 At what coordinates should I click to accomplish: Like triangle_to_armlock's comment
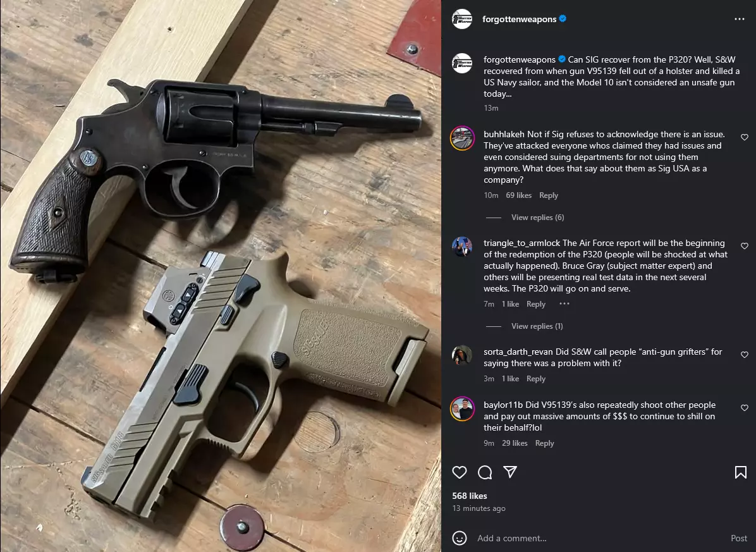(745, 246)
